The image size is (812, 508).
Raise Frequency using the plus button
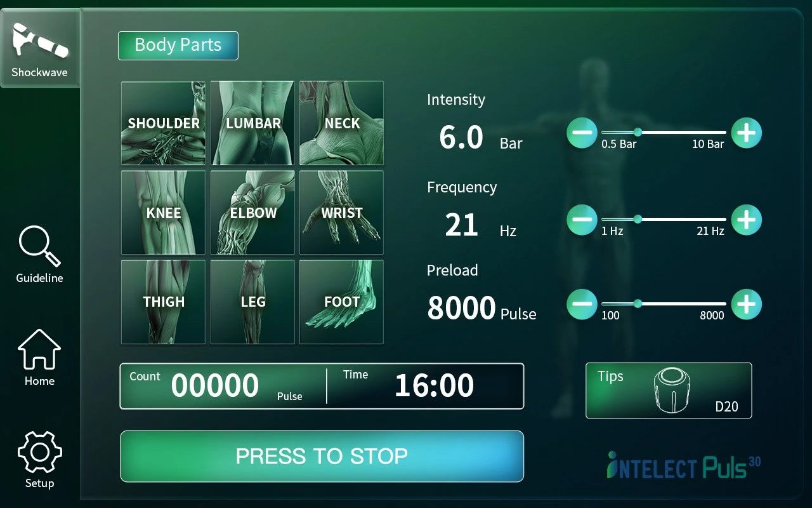[746, 220]
